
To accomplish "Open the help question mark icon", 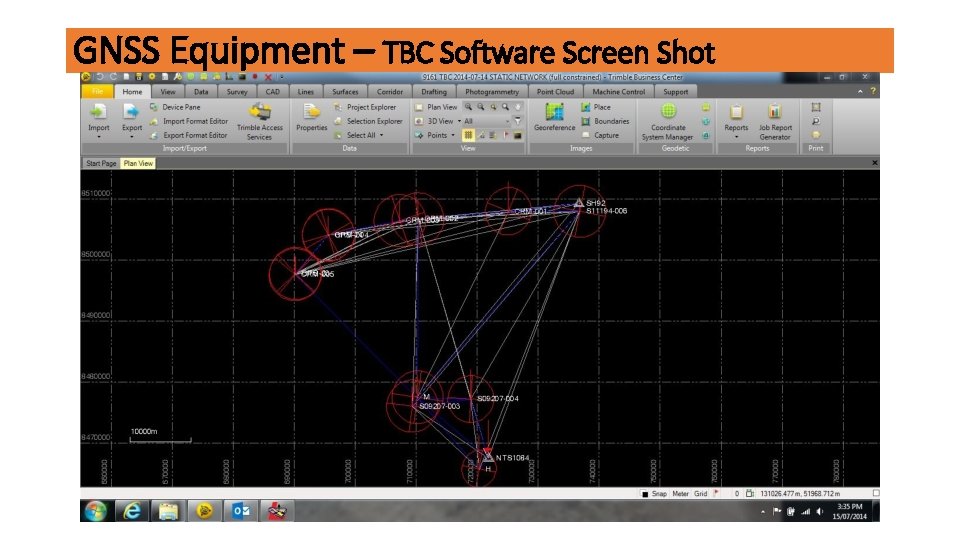I will coord(873,91).
